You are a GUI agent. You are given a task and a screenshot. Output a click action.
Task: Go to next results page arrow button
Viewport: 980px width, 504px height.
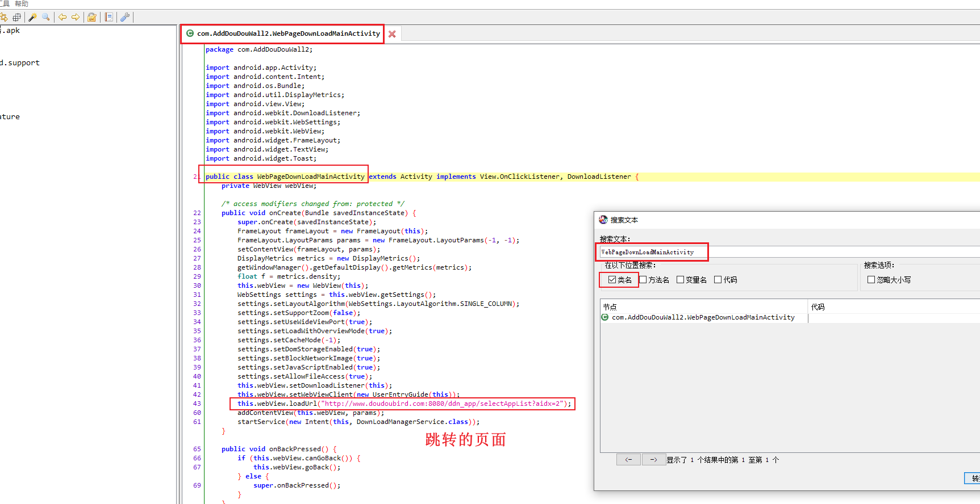point(654,460)
